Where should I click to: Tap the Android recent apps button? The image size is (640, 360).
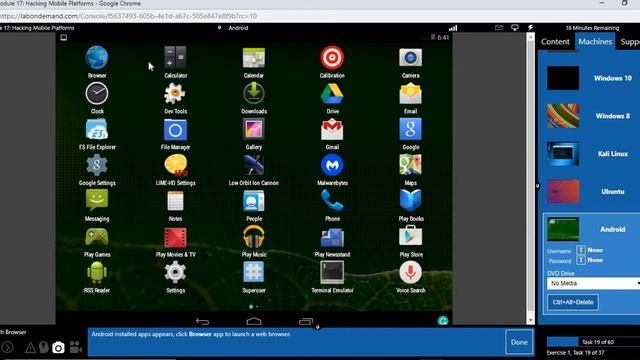pyautogui.click(x=305, y=321)
